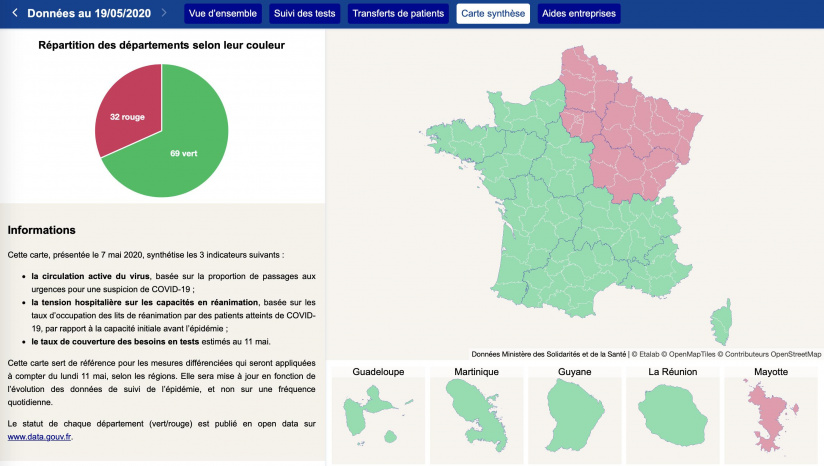
Task: Click Corsica island on the map
Action: click(x=720, y=322)
